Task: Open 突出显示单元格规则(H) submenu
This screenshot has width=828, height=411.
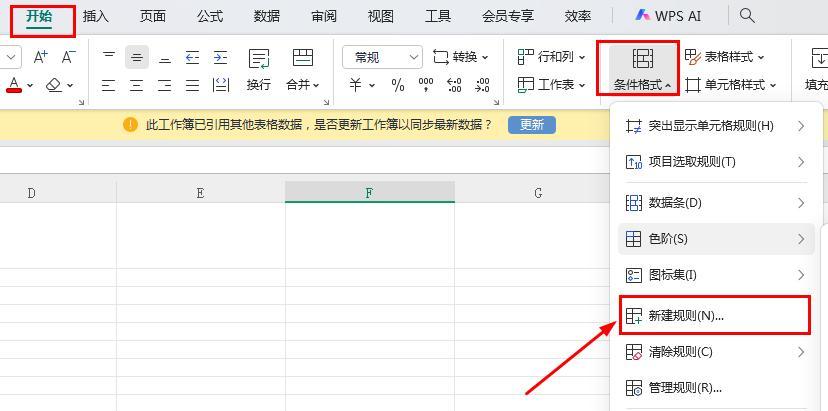Action: tap(716, 126)
